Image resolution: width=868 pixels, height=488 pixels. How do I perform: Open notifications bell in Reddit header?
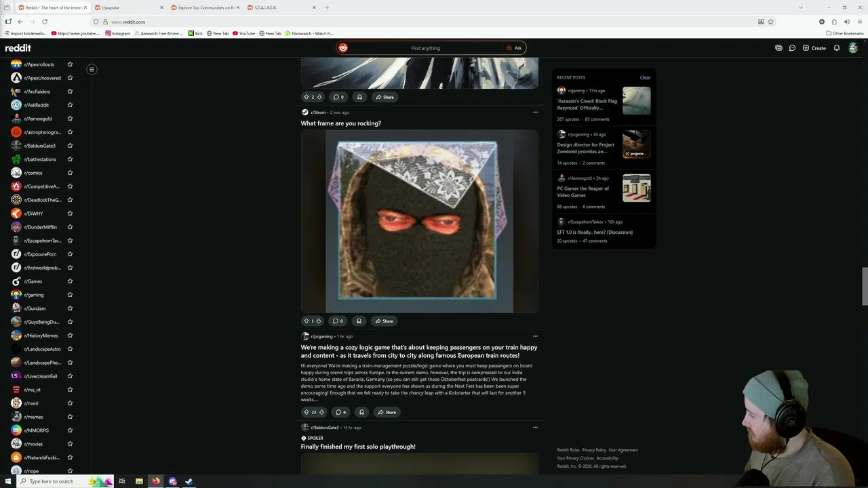837,48
